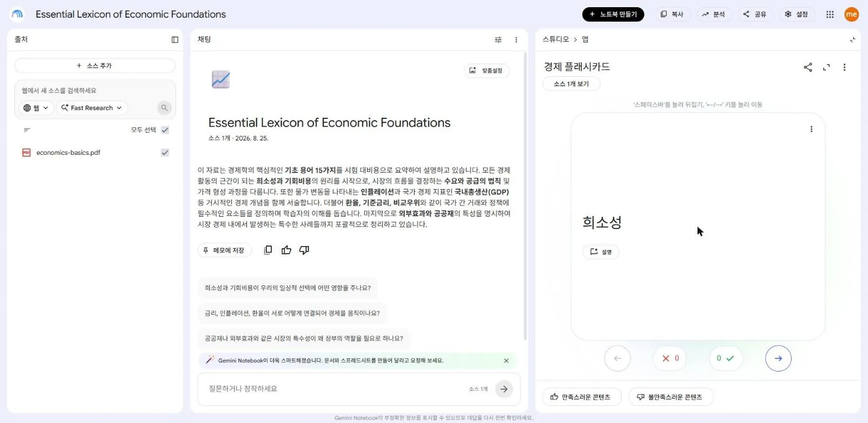Click the 공유 share button

[x=756, y=14]
